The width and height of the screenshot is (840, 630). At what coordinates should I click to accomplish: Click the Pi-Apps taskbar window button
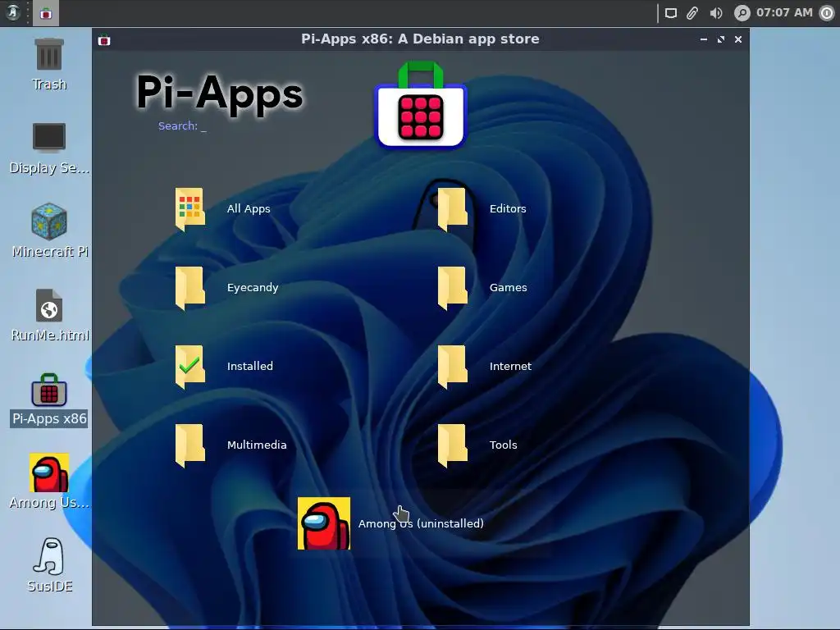tap(46, 13)
